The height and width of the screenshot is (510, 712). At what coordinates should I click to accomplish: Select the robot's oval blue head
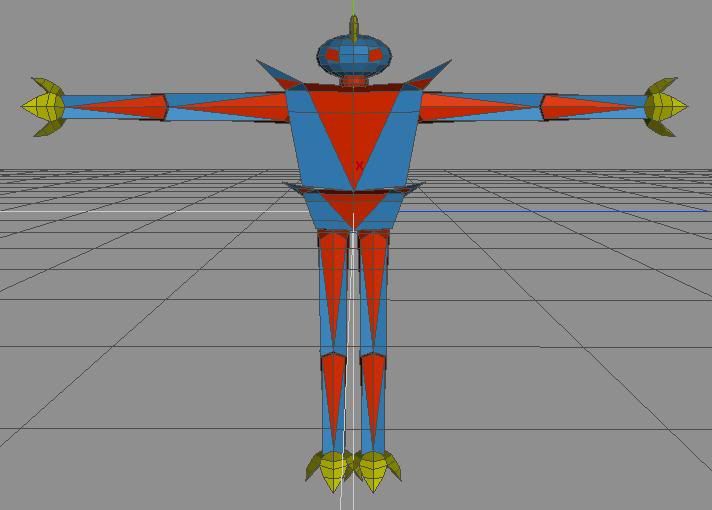coord(354,56)
